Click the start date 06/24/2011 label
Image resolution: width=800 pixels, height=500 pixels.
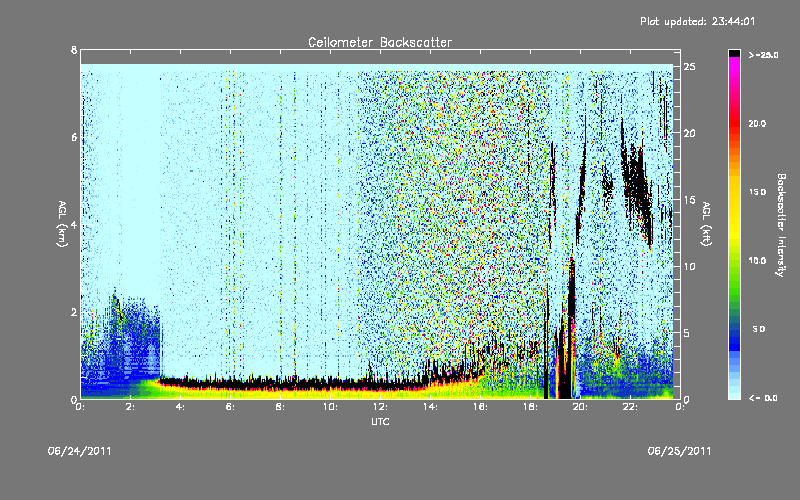tap(80, 451)
